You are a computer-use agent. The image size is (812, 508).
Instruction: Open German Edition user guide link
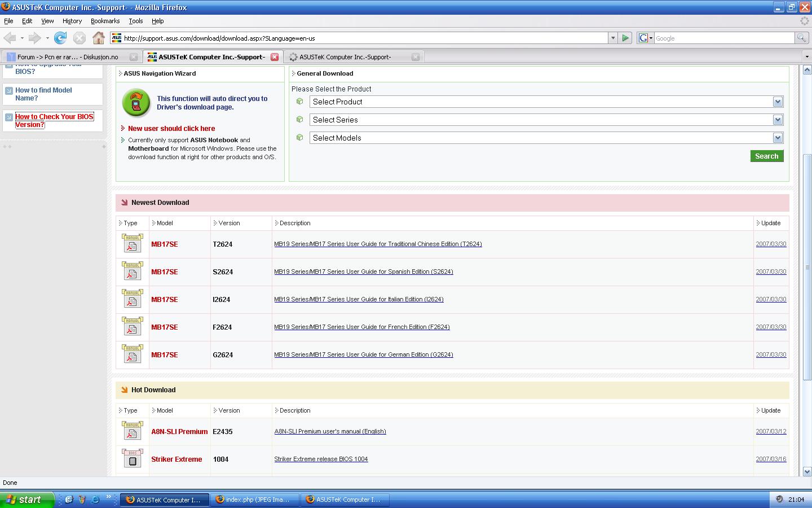(364, 355)
